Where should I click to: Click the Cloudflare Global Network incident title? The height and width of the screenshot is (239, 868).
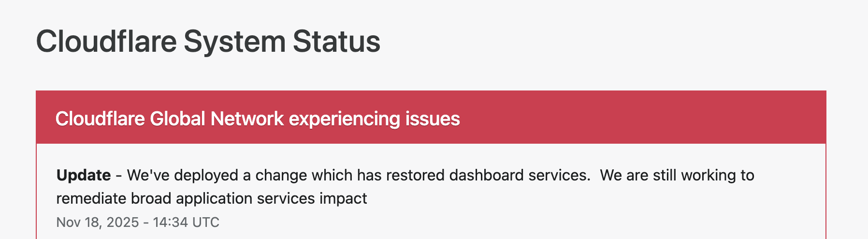(257, 119)
